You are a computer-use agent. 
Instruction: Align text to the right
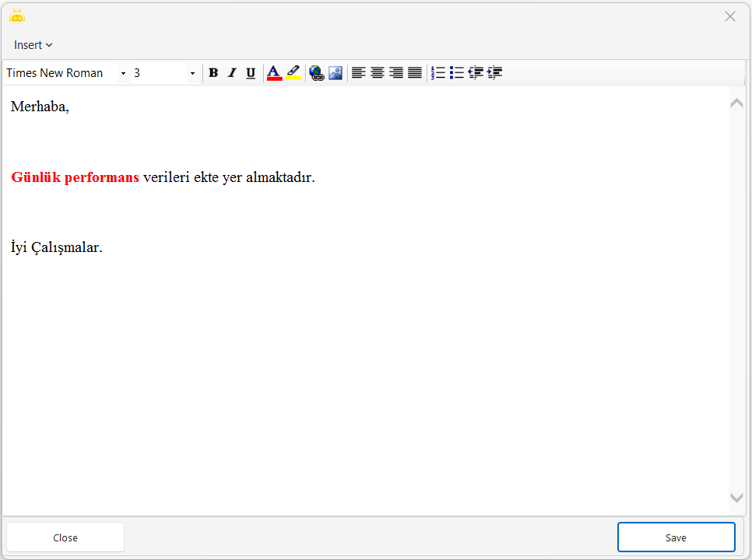pyautogui.click(x=396, y=73)
